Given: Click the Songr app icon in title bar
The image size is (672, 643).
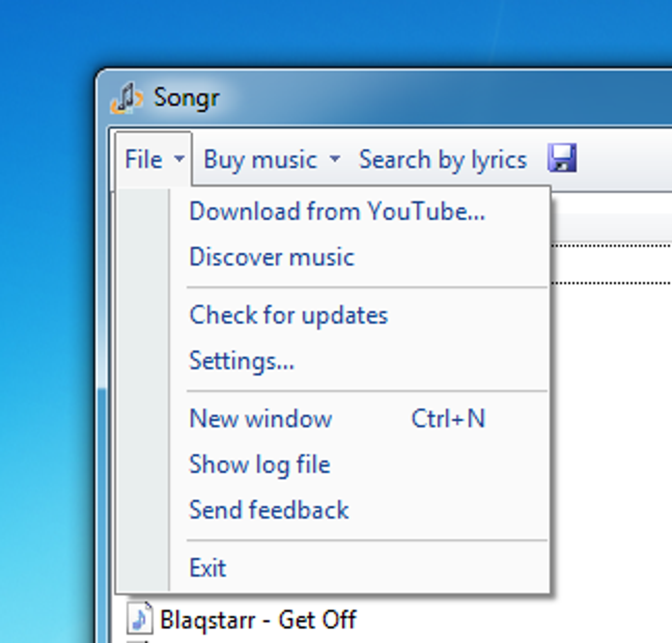Looking at the screenshot, I should tap(126, 98).
